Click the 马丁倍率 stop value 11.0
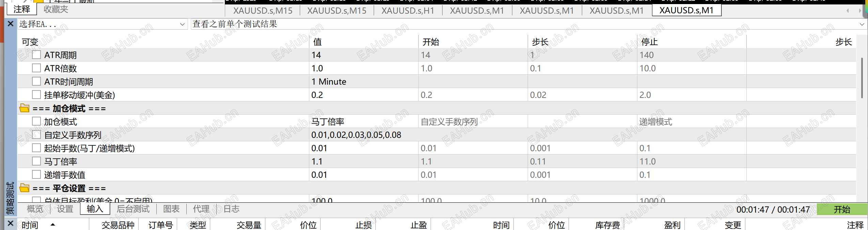Viewport: 868px width, 230px height. [692, 161]
